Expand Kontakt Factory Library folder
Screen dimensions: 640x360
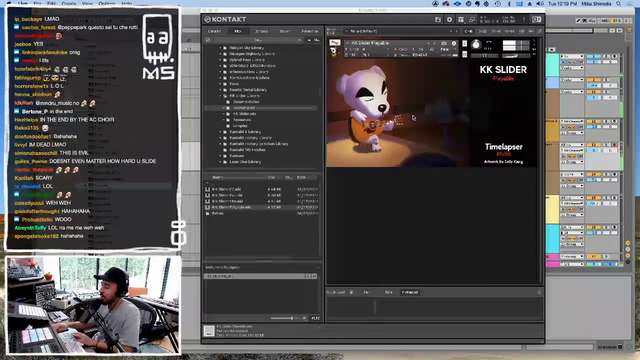pyautogui.click(x=220, y=138)
